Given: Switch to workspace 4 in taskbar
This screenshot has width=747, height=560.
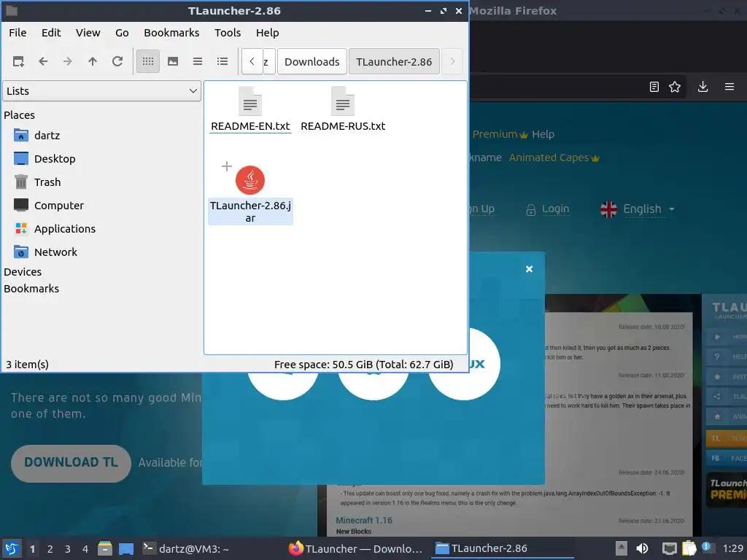Looking at the screenshot, I should point(85,549).
